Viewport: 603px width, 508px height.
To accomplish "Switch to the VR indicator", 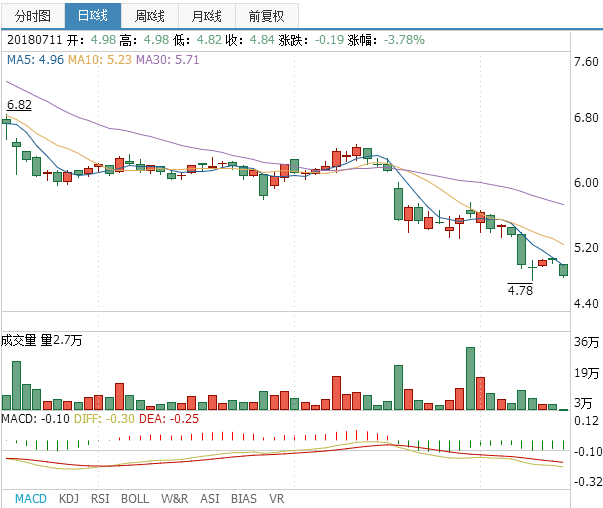I will pyautogui.click(x=277, y=499).
